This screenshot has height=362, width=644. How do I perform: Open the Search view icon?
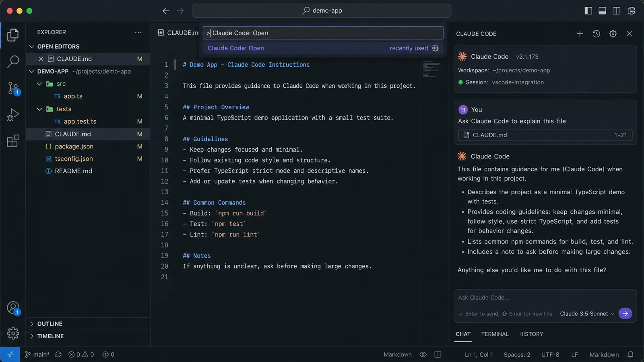click(x=13, y=62)
